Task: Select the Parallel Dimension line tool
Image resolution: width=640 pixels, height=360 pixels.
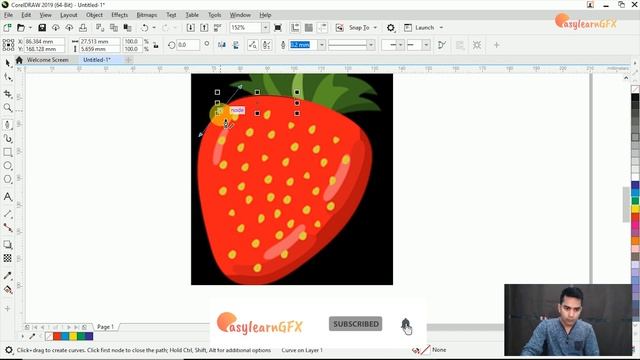Action: tap(7, 214)
